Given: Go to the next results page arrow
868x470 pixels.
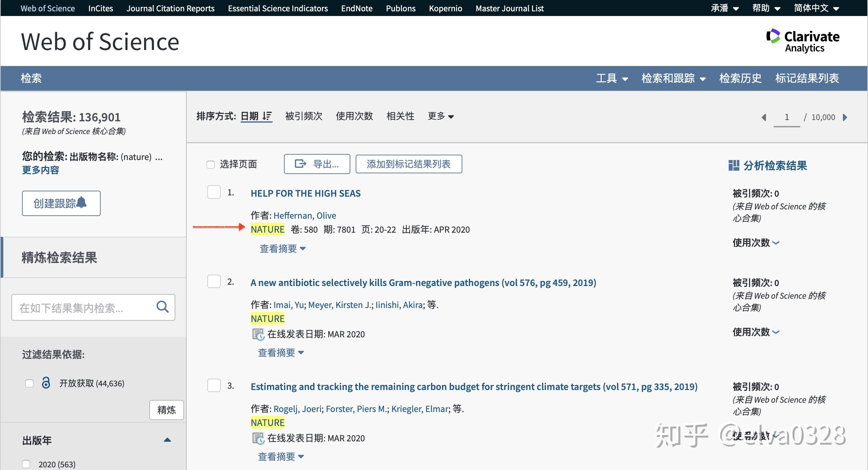Looking at the screenshot, I should coord(845,117).
